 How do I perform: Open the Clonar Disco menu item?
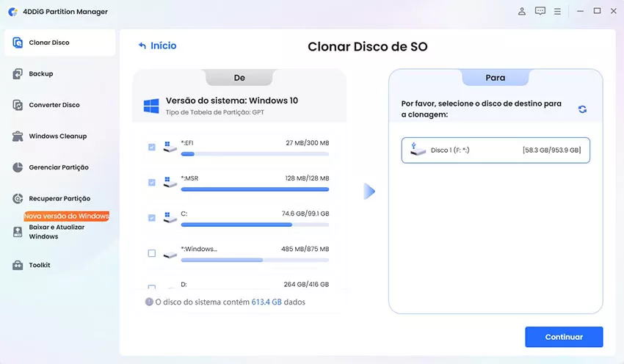59,43
